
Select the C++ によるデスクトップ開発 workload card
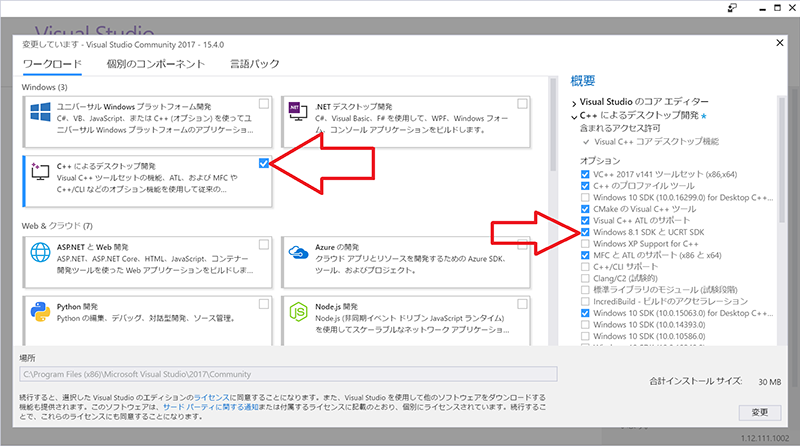pos(148,181)
